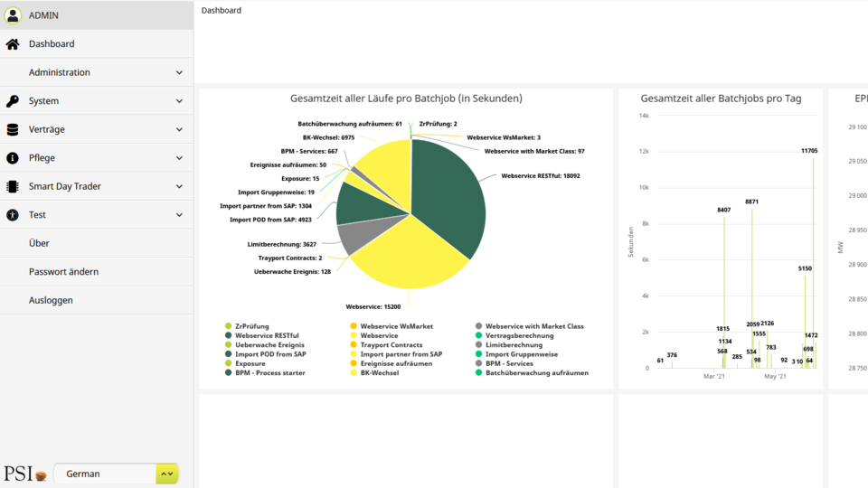Click the Verträge database icon
The width and height of the screenshot is (868, 488).
[x=13, y=129]
